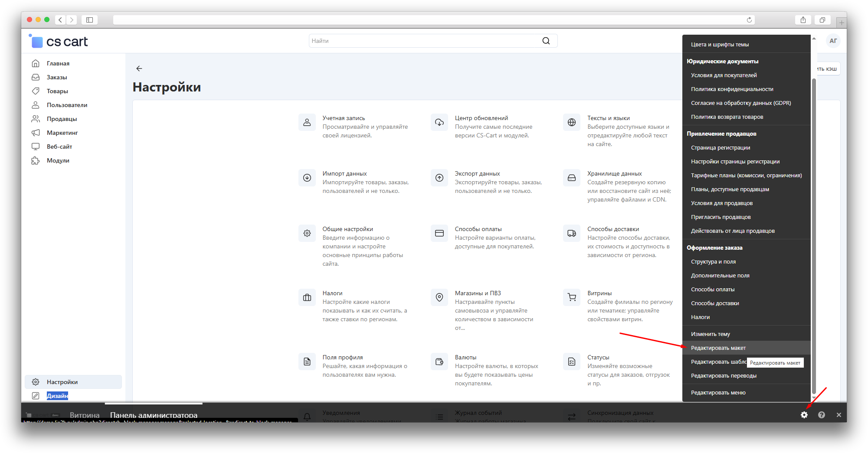Screen dimensions: 868x453
Task: Open the Storefronts shopping cart icon
Action: 572,297
